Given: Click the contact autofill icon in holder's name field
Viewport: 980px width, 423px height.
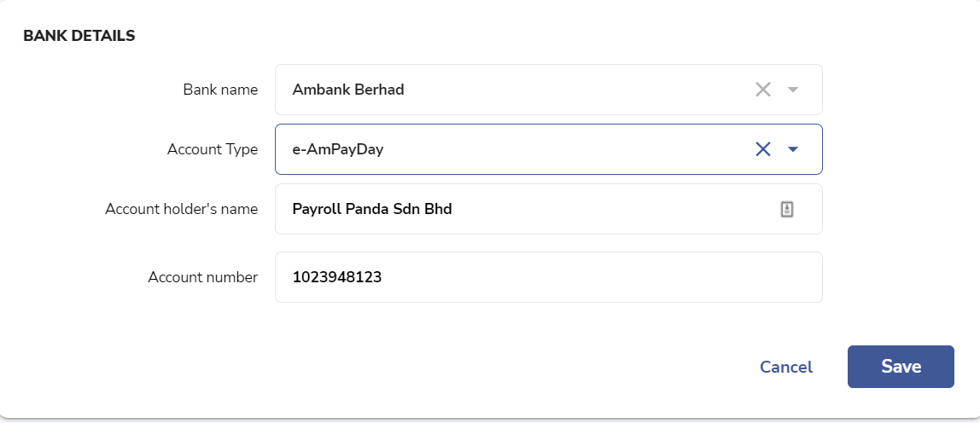Looking at the screenshot, I should point(787,209).
